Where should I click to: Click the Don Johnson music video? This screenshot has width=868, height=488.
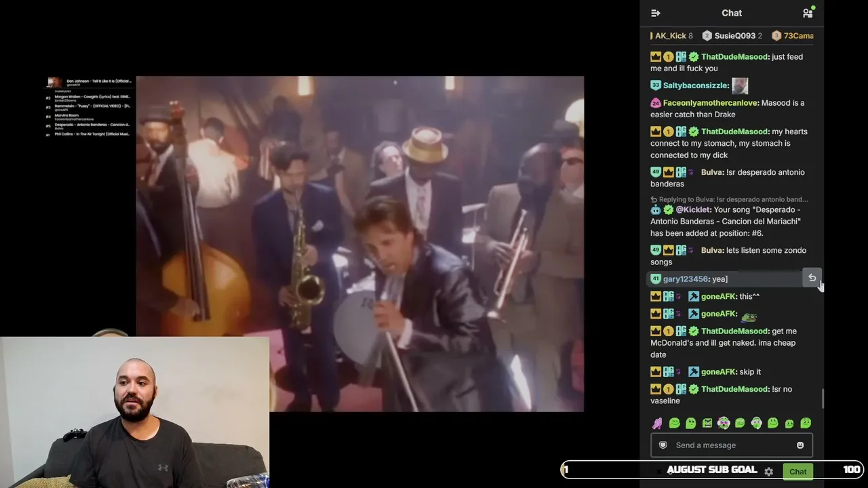tap(359, 244)
